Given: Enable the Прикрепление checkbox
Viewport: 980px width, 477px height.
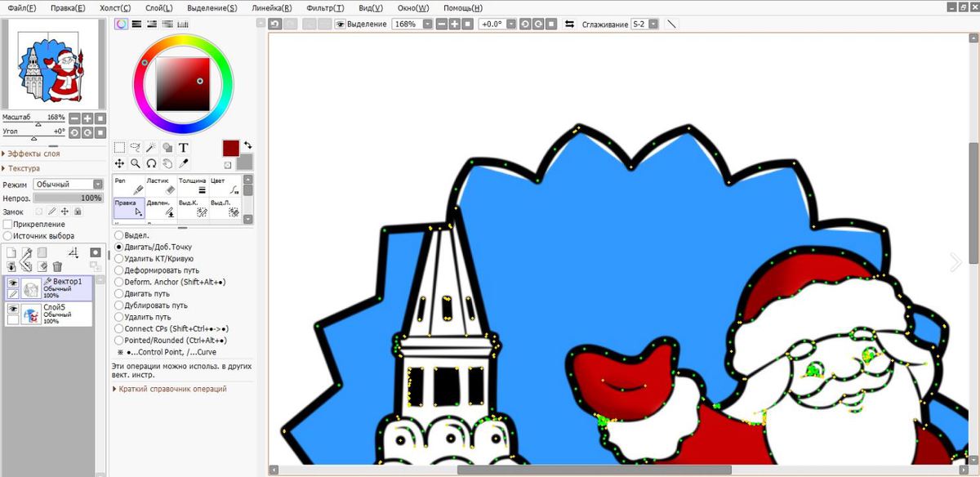Looking at the screenshot, I should (x=7, y=224).
